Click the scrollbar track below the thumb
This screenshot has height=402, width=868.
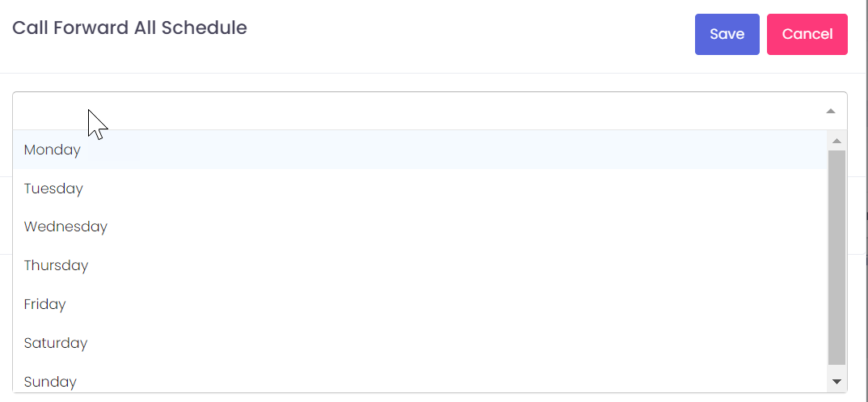tap(836, 369)
